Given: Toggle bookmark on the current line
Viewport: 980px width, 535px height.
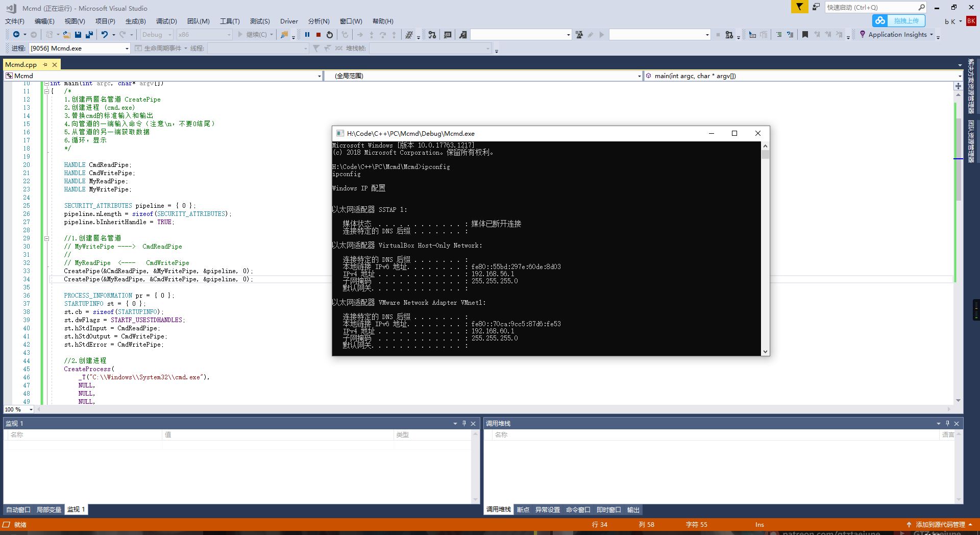Looking at the screenshot, I should tap(805, 35).
